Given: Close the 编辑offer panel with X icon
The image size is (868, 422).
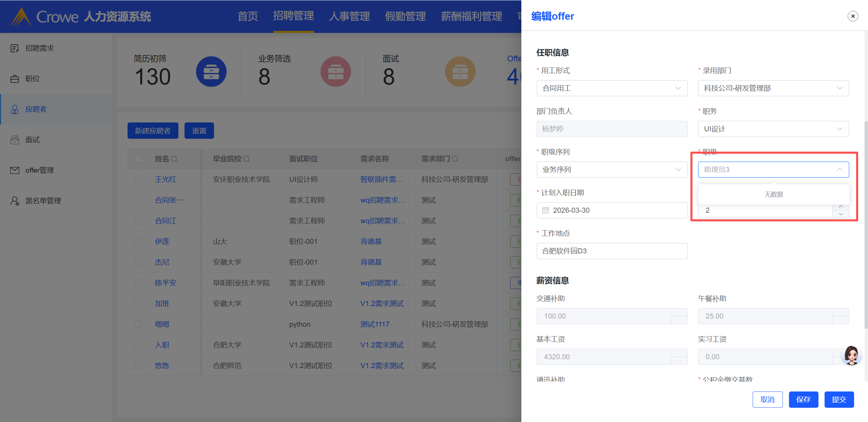Looking at the screenshot, I should click(x=852, y=16).
